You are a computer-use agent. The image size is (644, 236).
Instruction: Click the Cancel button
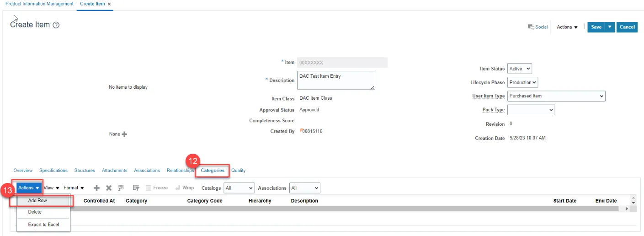627,27
